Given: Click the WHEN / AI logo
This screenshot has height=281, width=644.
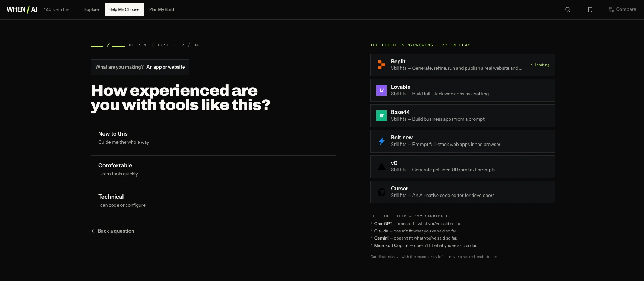Looking at the screenshot, I should pyautogui.click(x=22, y=9).
